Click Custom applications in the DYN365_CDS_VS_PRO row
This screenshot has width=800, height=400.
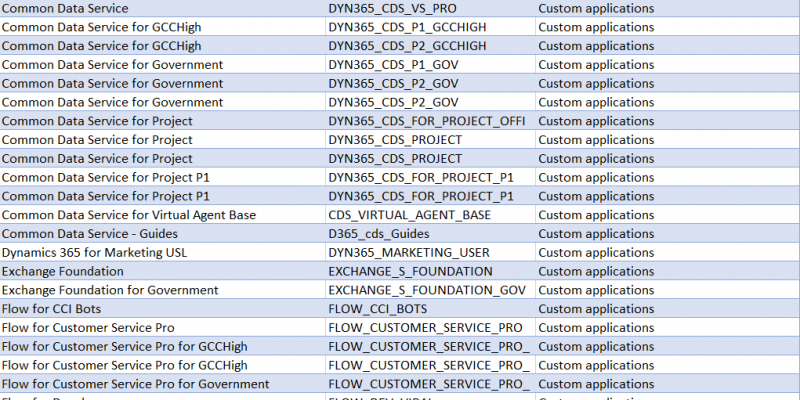coord(667,8)
